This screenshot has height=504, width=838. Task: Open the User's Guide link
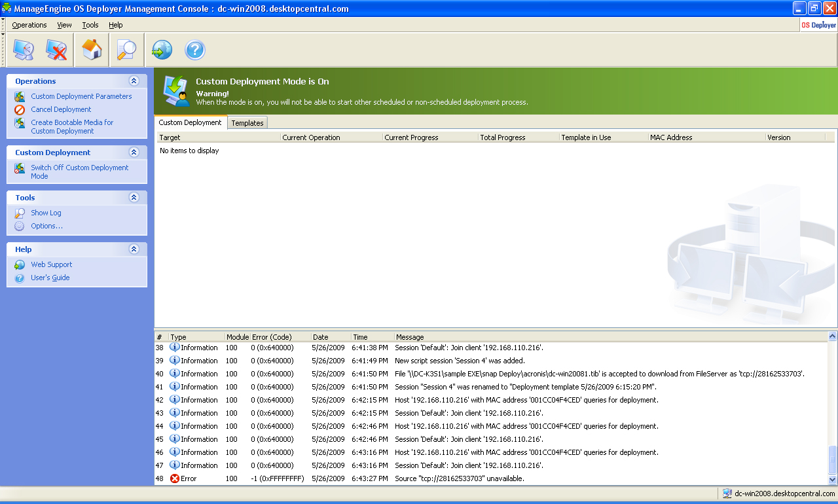pos(50,278)
